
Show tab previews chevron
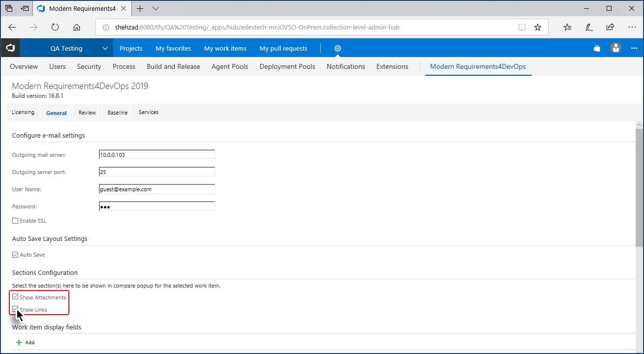(x=155, y=8)
